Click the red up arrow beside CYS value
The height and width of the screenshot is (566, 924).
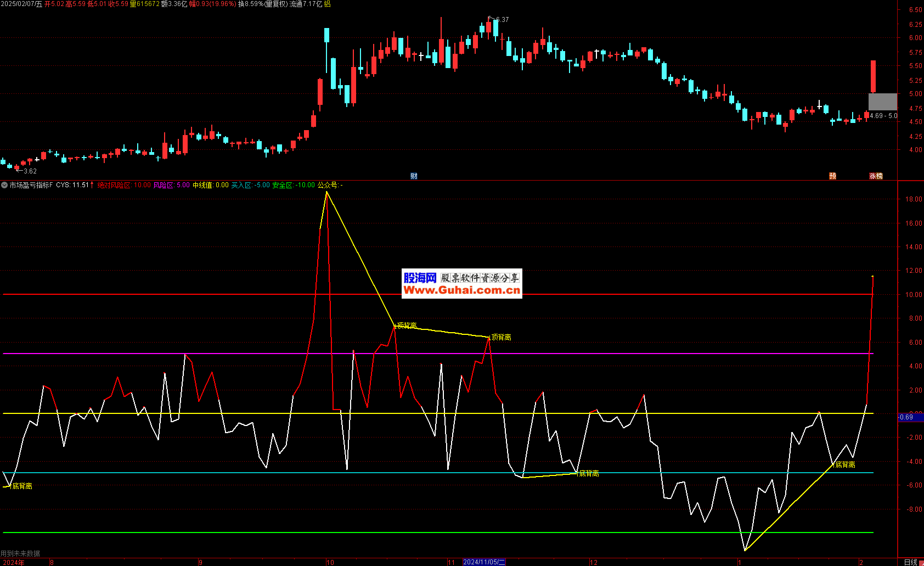click(x=92, y=185)
